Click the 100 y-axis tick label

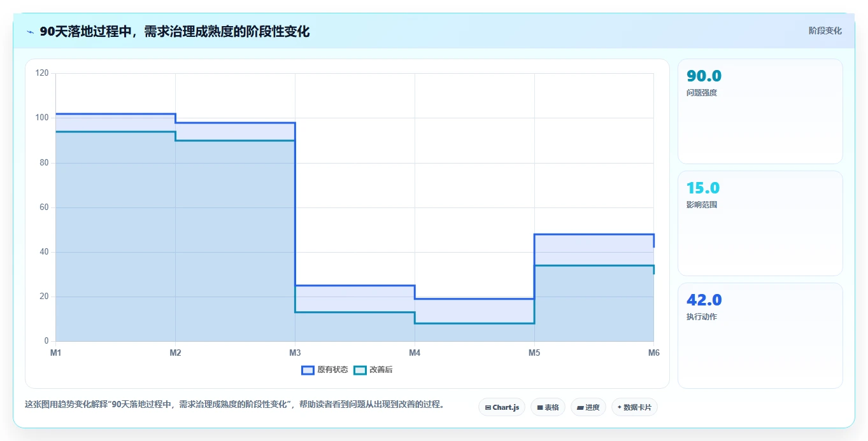[x=42, y=118]
